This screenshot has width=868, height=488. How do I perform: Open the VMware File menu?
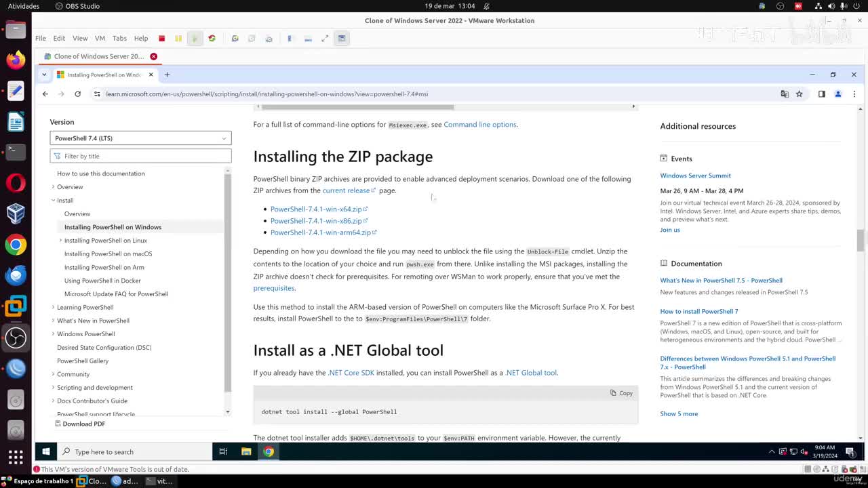pyautogui.click(x=41, y=39)
